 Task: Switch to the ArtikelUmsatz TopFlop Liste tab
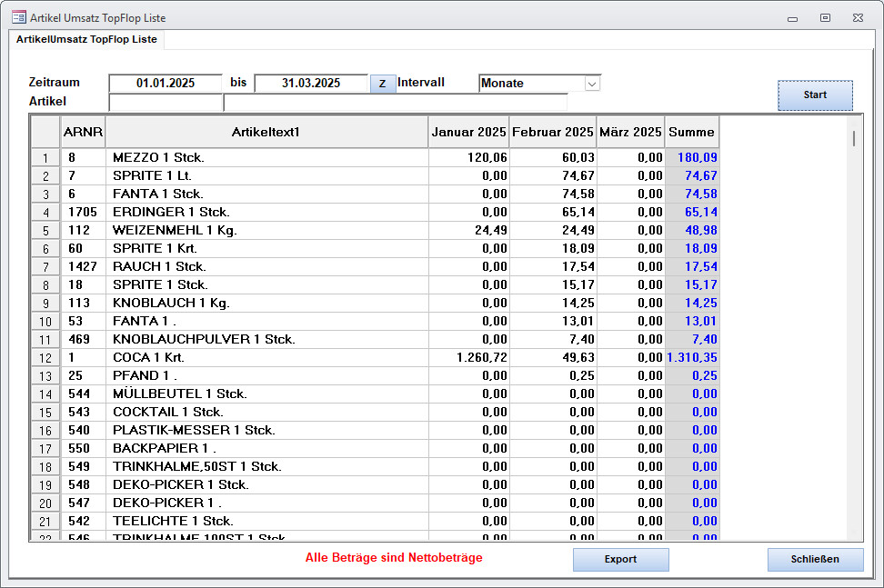click(86, 40)
